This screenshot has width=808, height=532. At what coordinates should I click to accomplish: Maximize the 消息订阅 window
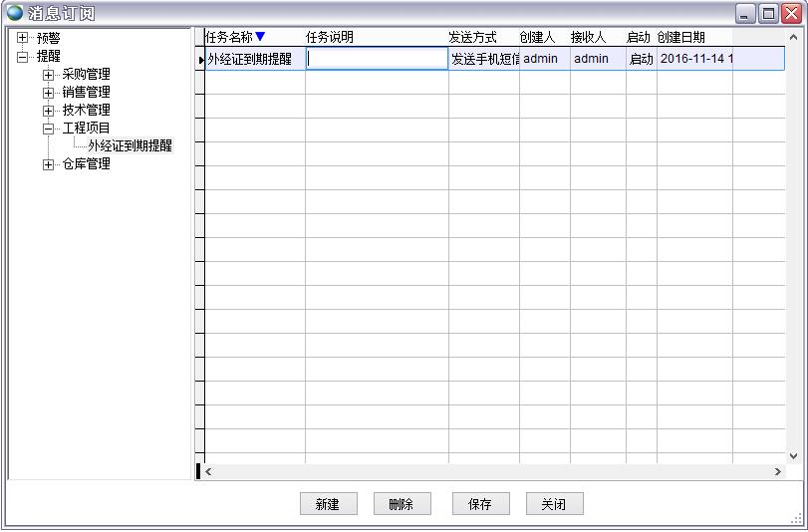tap(768, 13)
